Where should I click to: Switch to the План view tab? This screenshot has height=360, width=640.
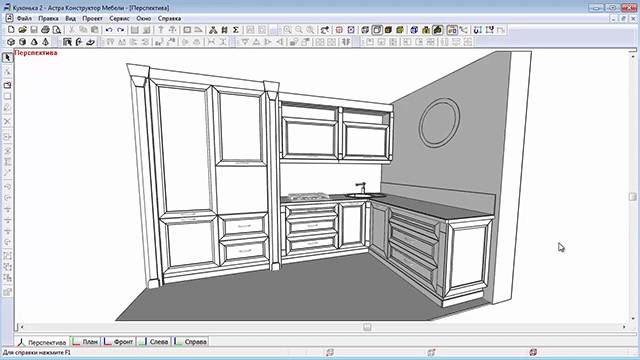[85, 342]
